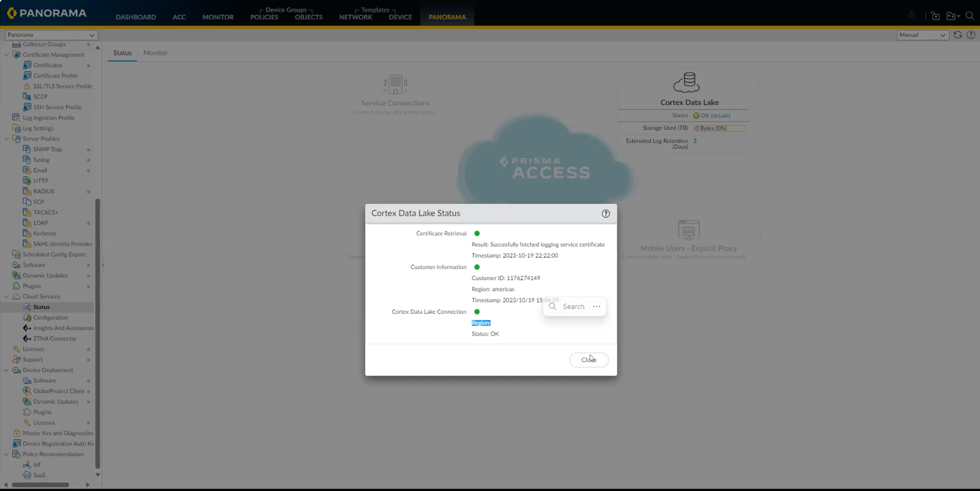980x491 pixels.
Task: Open the NETWORK menu in top navigation
Action: (x=355, y=17)
